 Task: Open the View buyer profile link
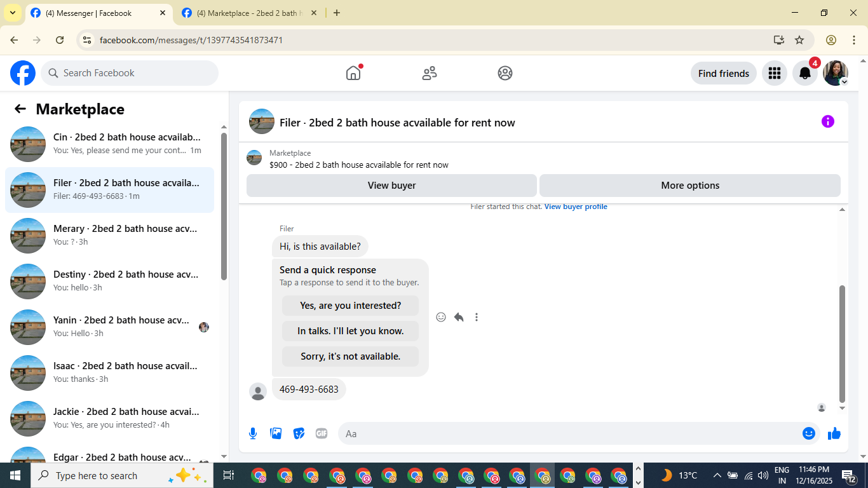[x=576, y=207]
